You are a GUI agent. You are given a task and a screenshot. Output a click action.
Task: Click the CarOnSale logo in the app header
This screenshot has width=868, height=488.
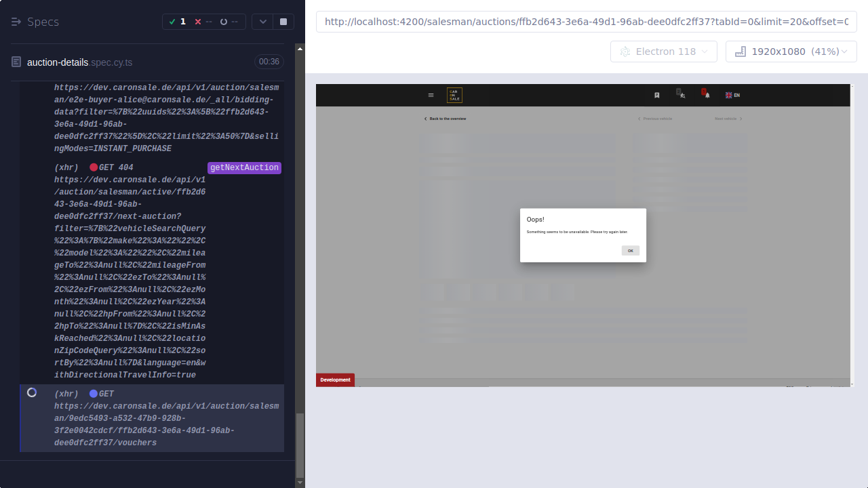pos(454,95)
